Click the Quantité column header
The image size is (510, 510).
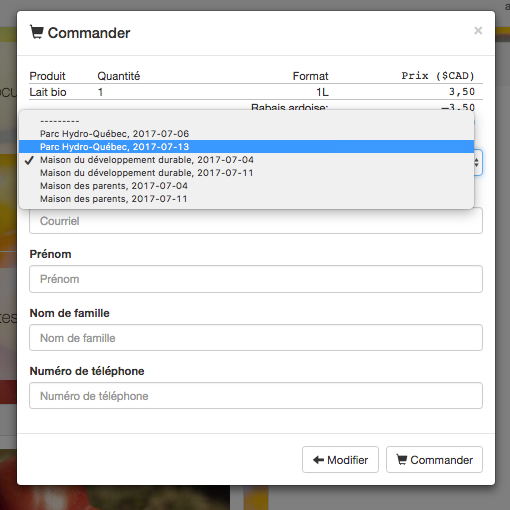coord(119,76)
